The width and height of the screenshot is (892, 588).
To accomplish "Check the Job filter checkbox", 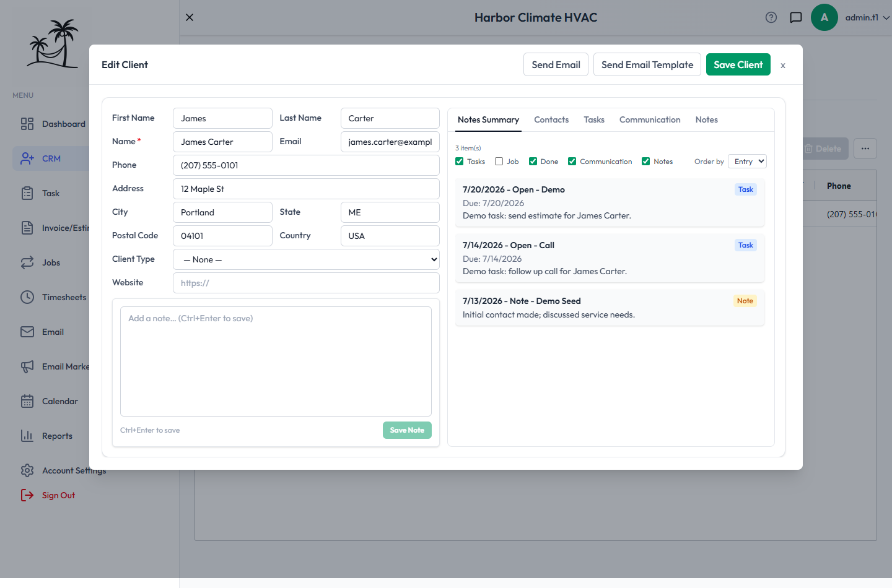I will pos(499,162).
